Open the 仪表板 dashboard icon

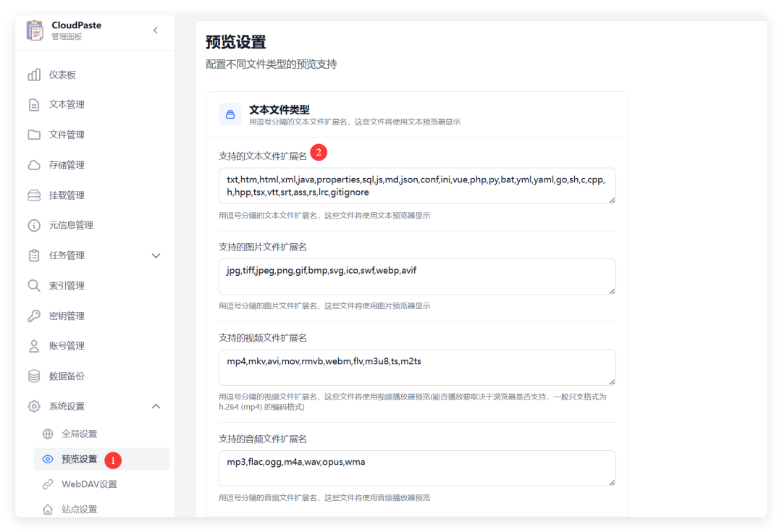[33, 74]
